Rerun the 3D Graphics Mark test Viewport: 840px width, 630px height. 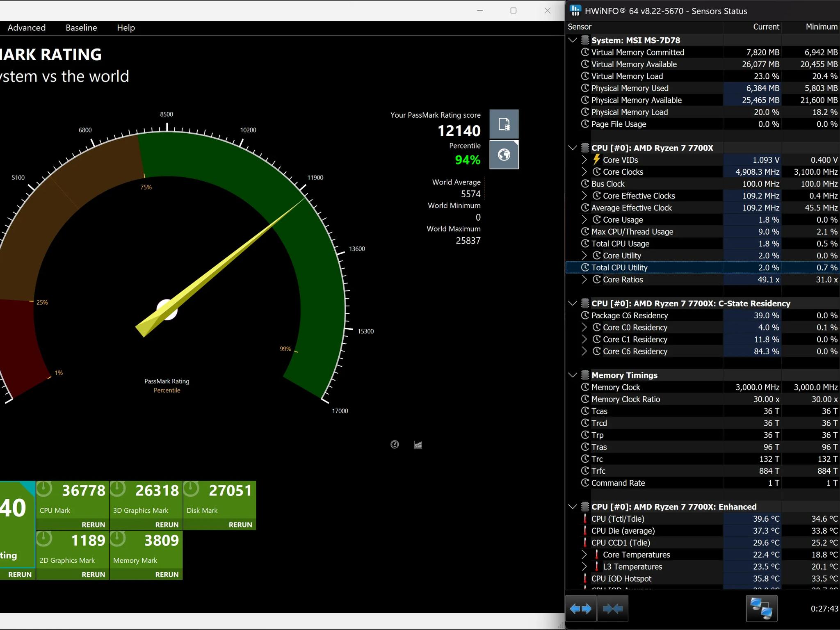coord(167,525)
